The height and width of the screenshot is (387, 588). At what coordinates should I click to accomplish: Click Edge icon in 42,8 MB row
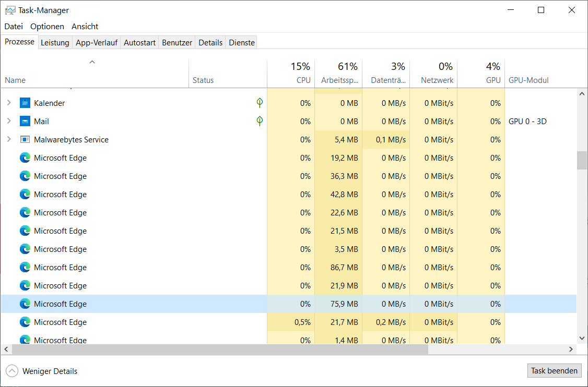(25, 194)
